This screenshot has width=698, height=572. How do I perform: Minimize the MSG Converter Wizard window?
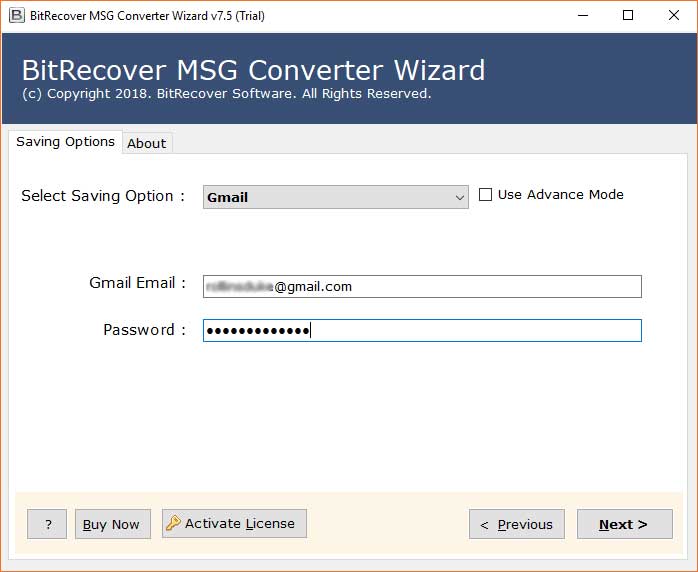pyautogui.click(x=583, y=16)
